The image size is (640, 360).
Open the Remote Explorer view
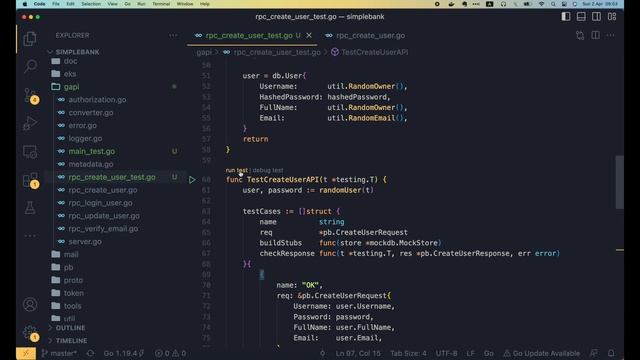[x=30, y=152]
